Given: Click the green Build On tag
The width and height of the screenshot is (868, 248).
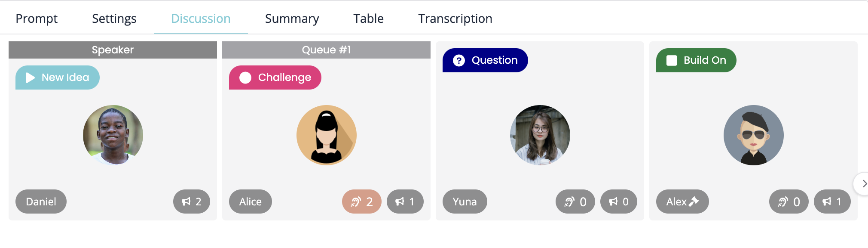Looking at the screenshot, I should click(x=696, y=60).
